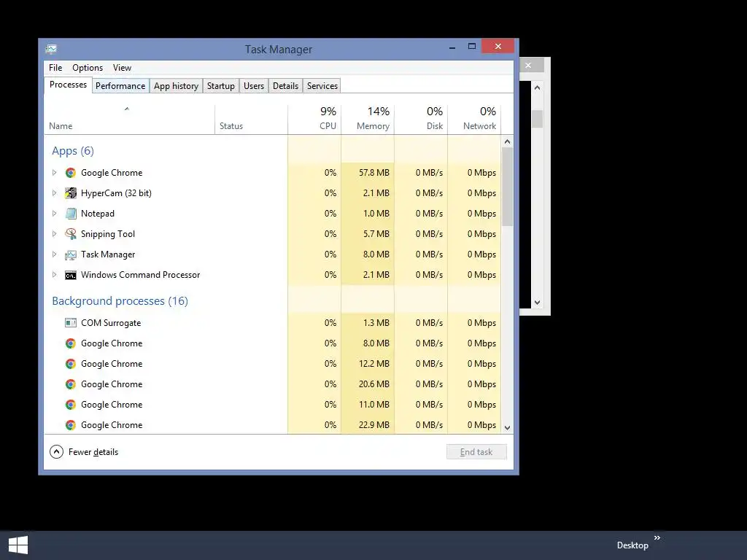Image resolution: width=747 pixels, height=560 pixels.
Task: Click the End task button
Action: 476,452
